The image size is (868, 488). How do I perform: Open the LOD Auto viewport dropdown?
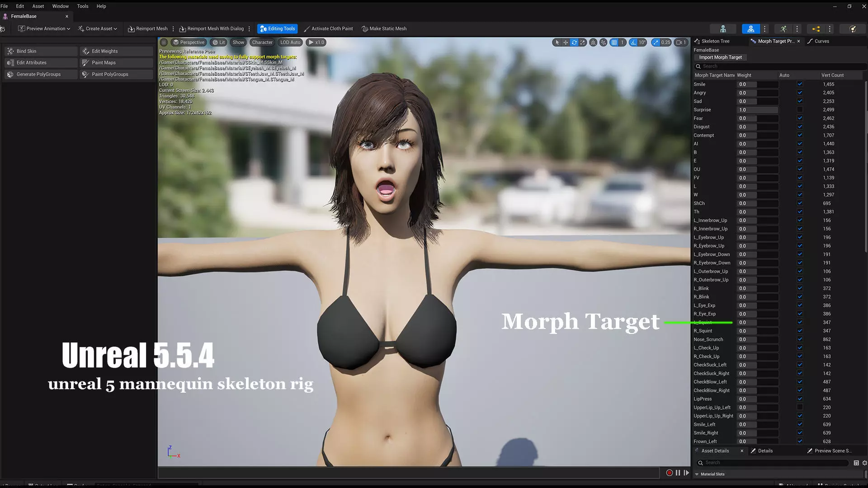click(290, 42)
